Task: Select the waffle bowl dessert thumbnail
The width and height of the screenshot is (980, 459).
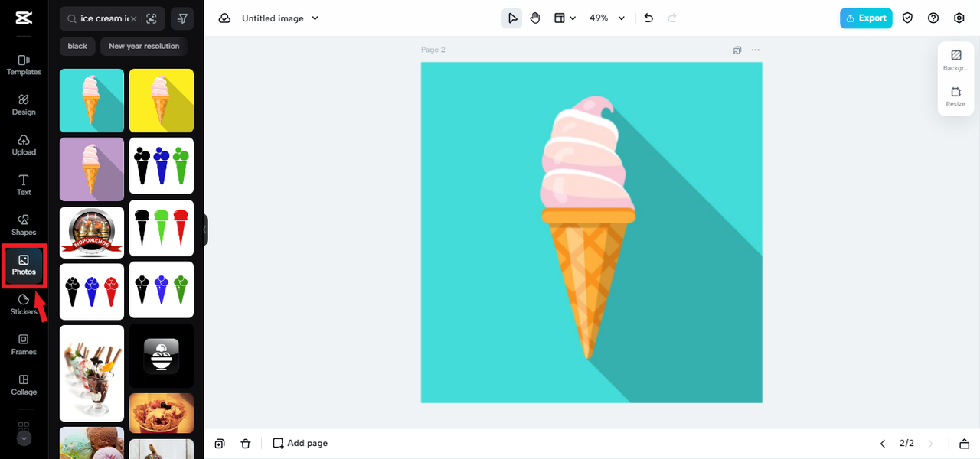Action: 162,413
